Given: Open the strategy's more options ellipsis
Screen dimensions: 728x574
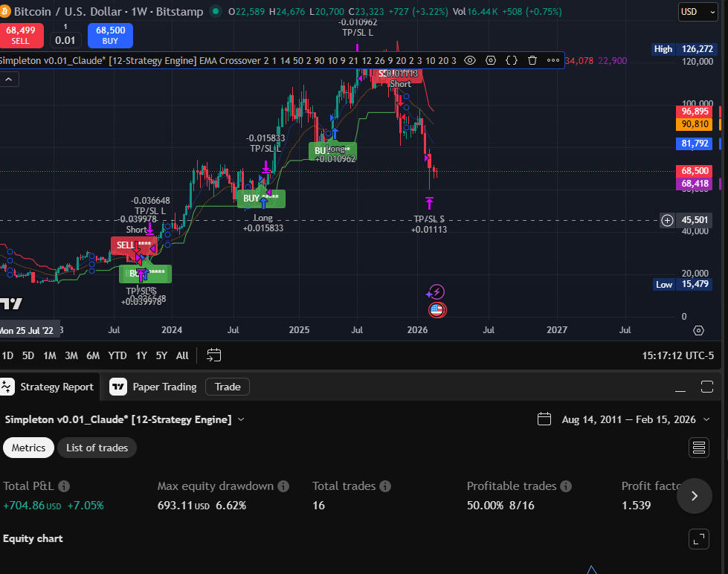Looking at the screenshot, I should (x=553, y=60).
